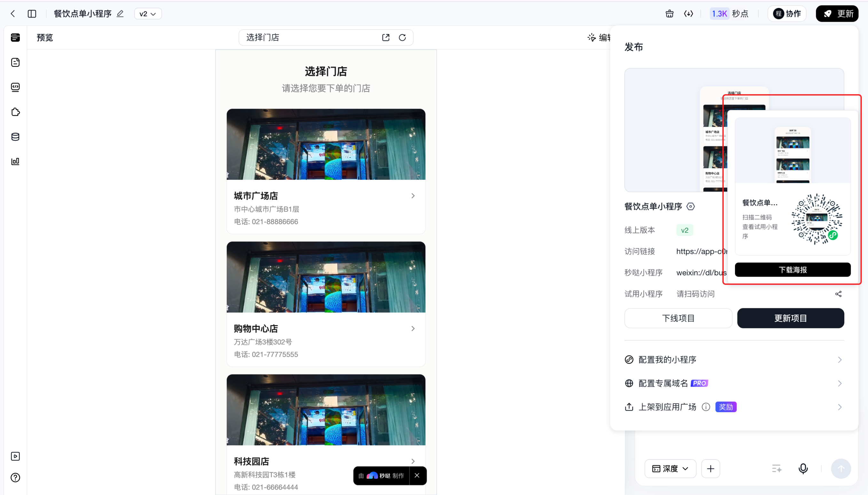The image size is (868, 495).
Task: Refresh the preview with reload icon
Action: pyautogui.click(x=403, y=37)
